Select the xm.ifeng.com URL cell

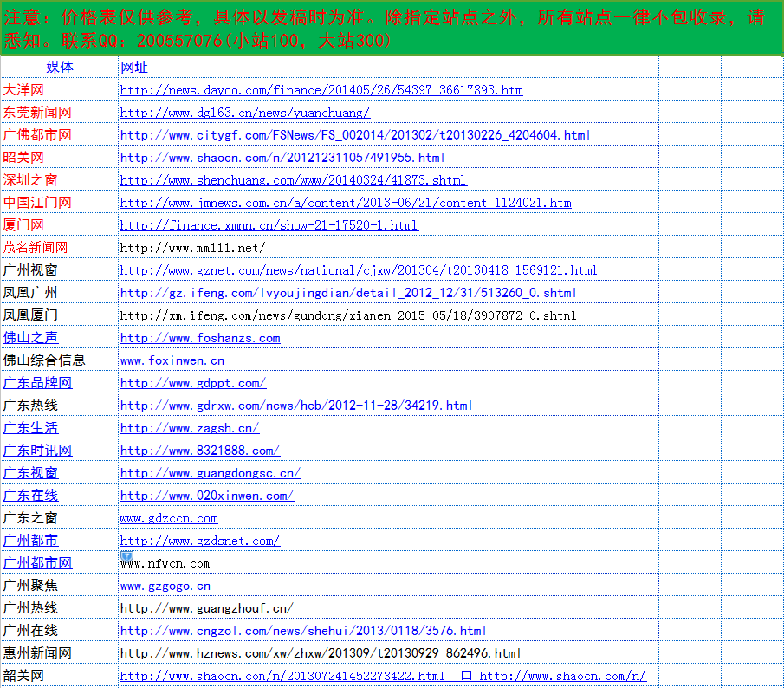tap(388, 315)
